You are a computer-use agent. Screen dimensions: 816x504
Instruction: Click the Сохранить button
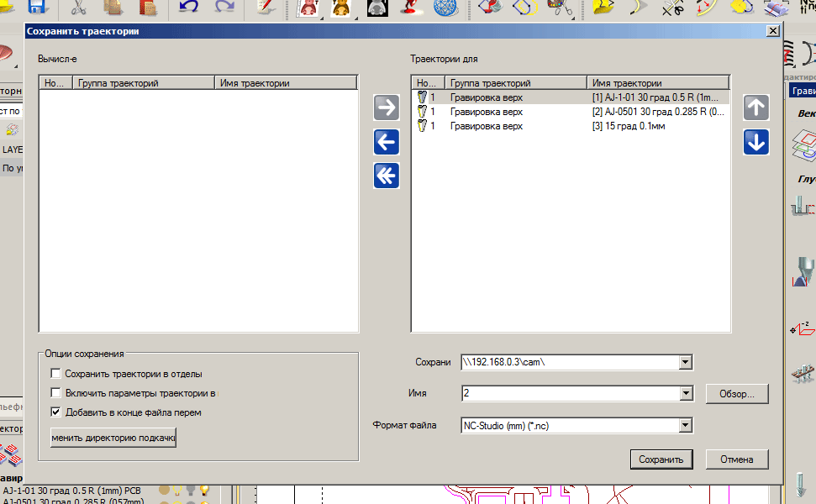[x=661, y=459]
